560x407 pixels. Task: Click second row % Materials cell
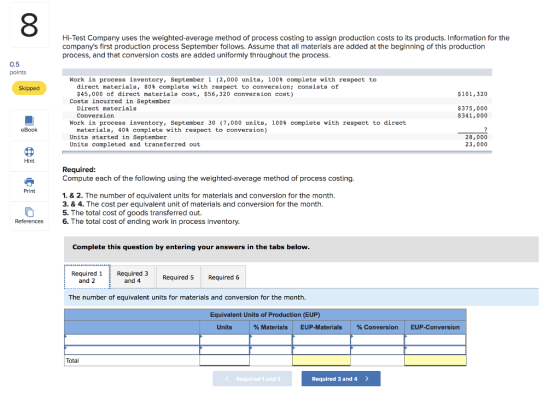[x=271, y=350]
